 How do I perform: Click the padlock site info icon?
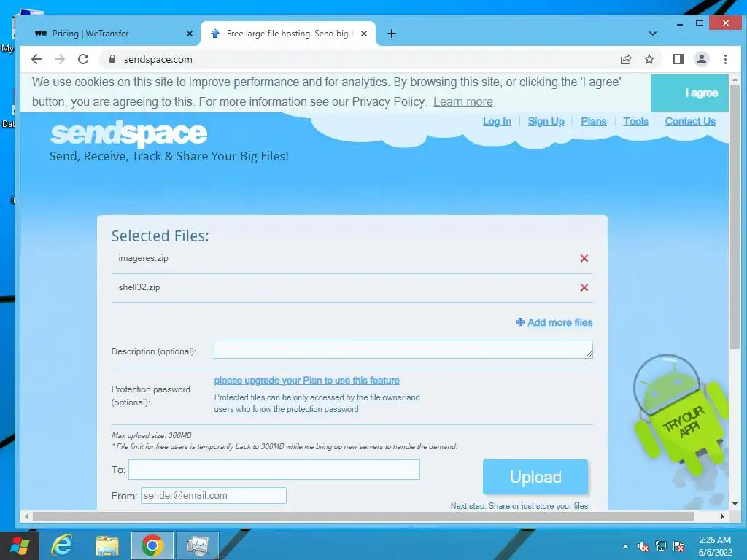(112, 59)
